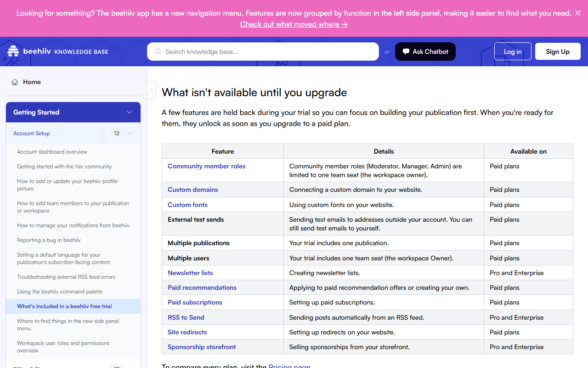
Task: Click 'External test sends' table cell
Action: click(223, 224)
